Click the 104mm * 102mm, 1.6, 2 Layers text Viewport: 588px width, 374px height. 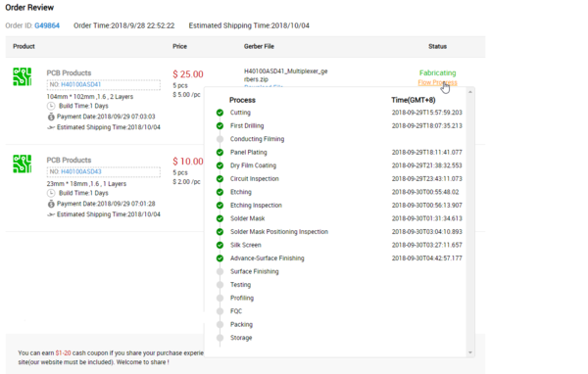[x=90, y=97]
